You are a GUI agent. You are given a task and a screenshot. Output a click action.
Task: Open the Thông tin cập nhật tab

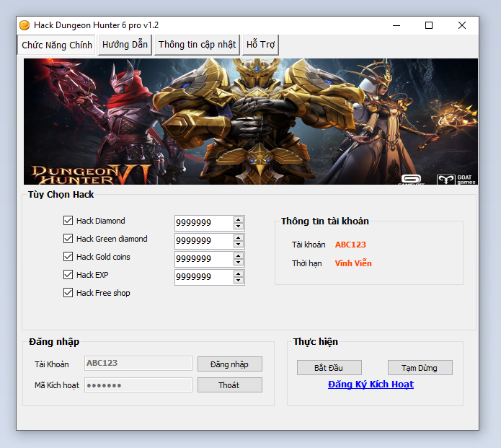tap(197, 45)
